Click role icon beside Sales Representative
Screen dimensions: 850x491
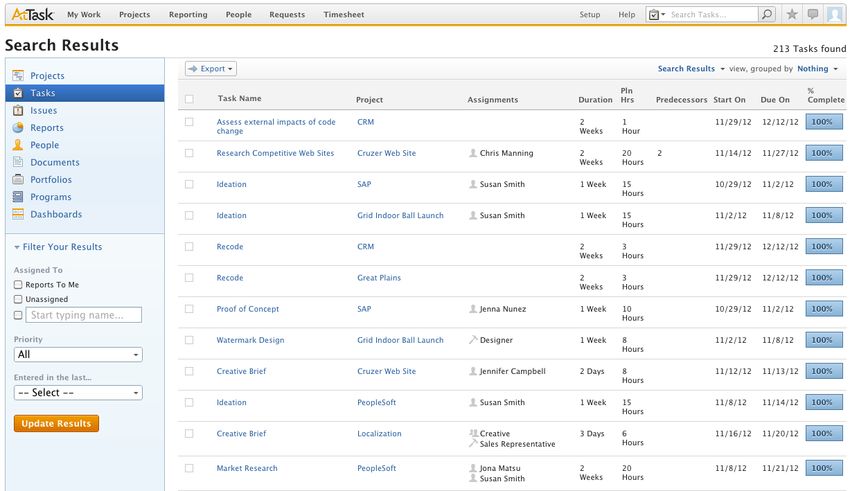point(473,443)
